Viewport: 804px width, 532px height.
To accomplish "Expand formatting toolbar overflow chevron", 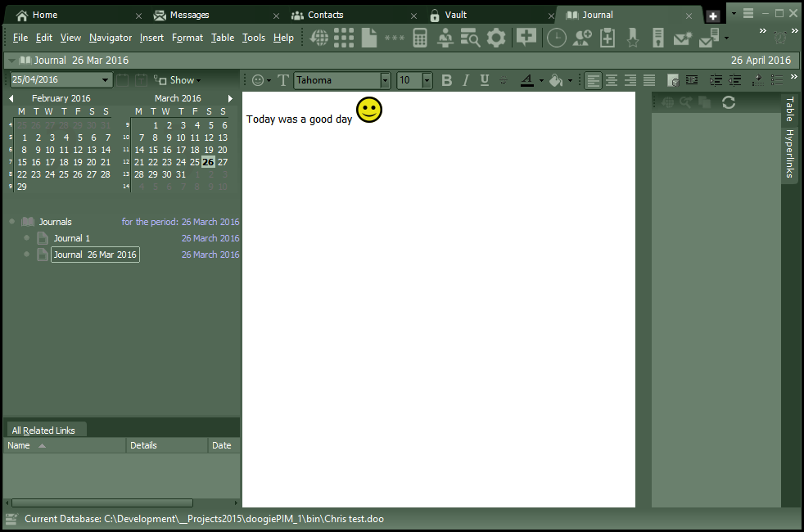I will pos(794,77).
